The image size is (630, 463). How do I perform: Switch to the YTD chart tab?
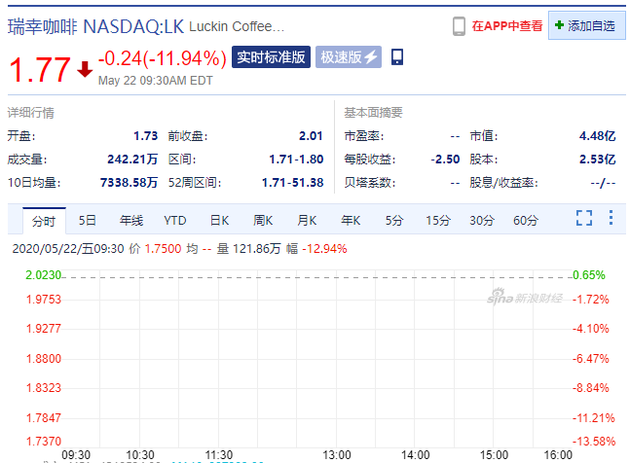(x=175, y=220)
